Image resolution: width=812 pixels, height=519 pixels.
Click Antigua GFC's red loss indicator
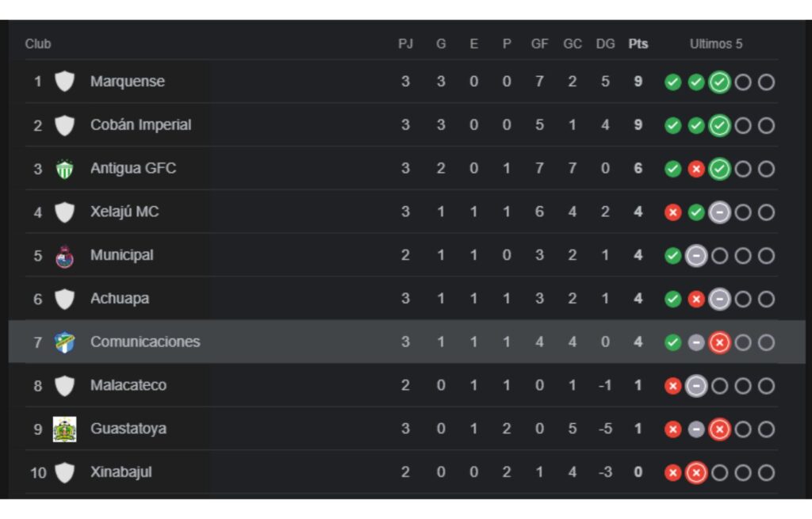pos(696,170)
